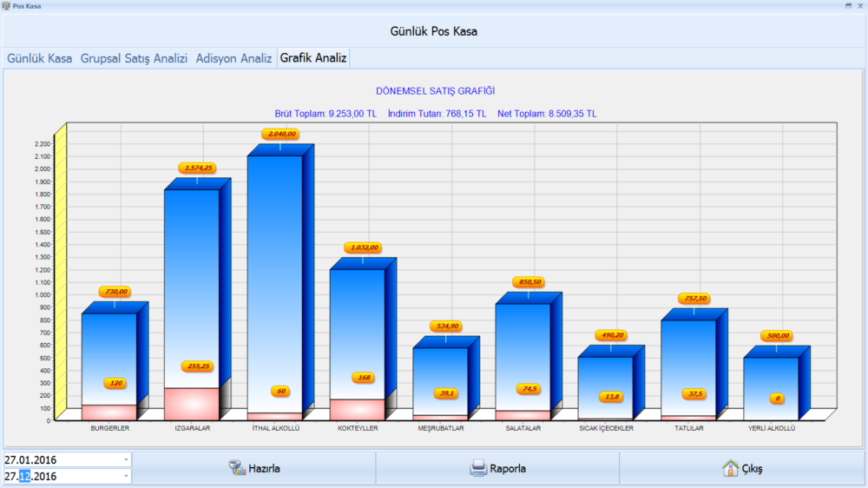Click the 850,50 label above SALATALAR
The image size is (868, 488).
[x=528, y=282]
